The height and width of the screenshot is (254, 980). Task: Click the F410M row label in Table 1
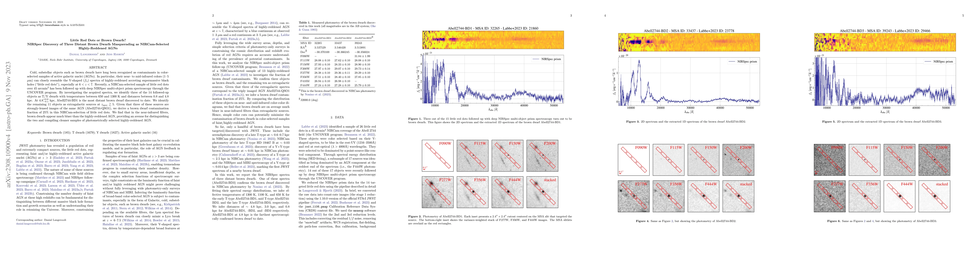click(305, 81)
